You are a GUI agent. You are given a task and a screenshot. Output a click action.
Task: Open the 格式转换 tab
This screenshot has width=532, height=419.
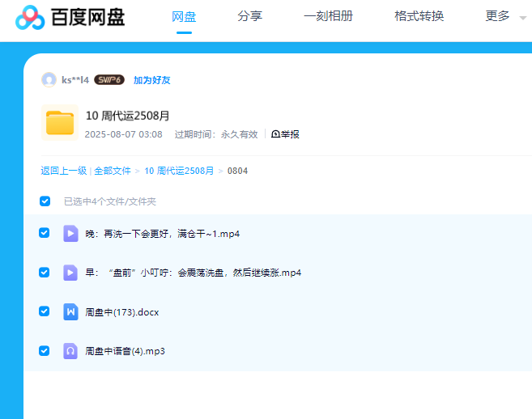(x=419, y=16)
